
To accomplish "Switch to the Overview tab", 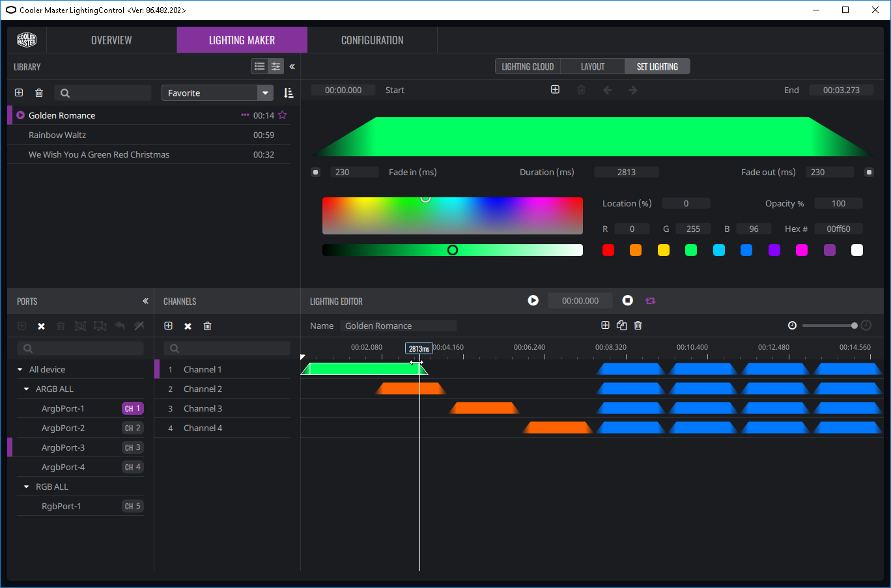I will tap(111, 40).
